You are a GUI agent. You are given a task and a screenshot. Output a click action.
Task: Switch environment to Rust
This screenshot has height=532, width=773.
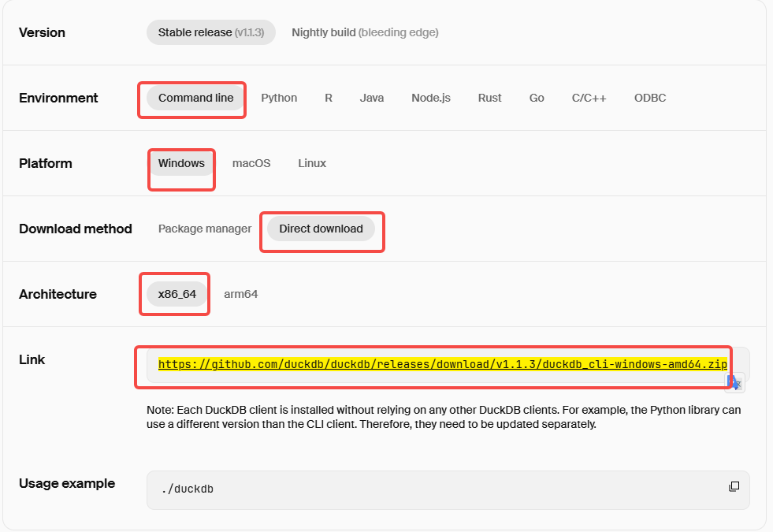point(489,98)
